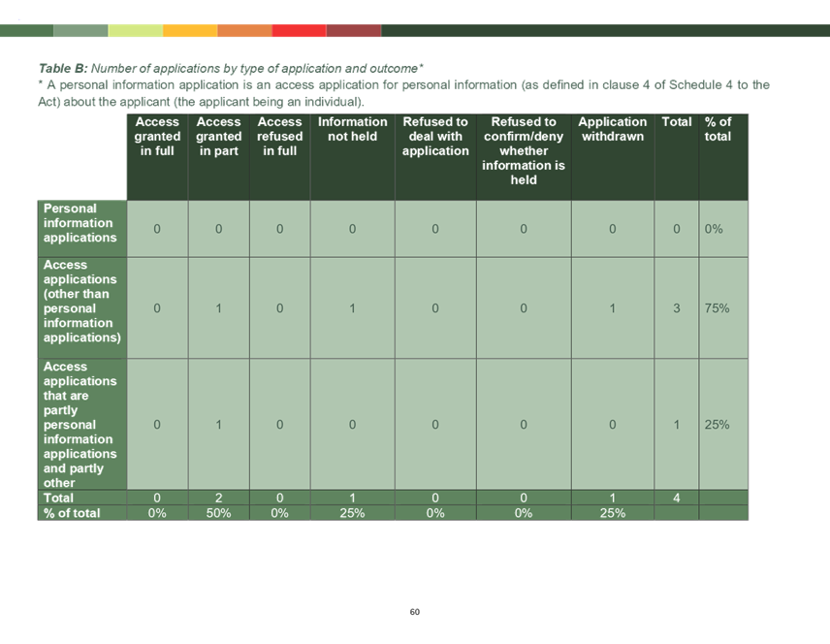Viewport: 830px width, 644px height.
Task: Click Total column "0" in Personal information row
Action: [677, 229]
